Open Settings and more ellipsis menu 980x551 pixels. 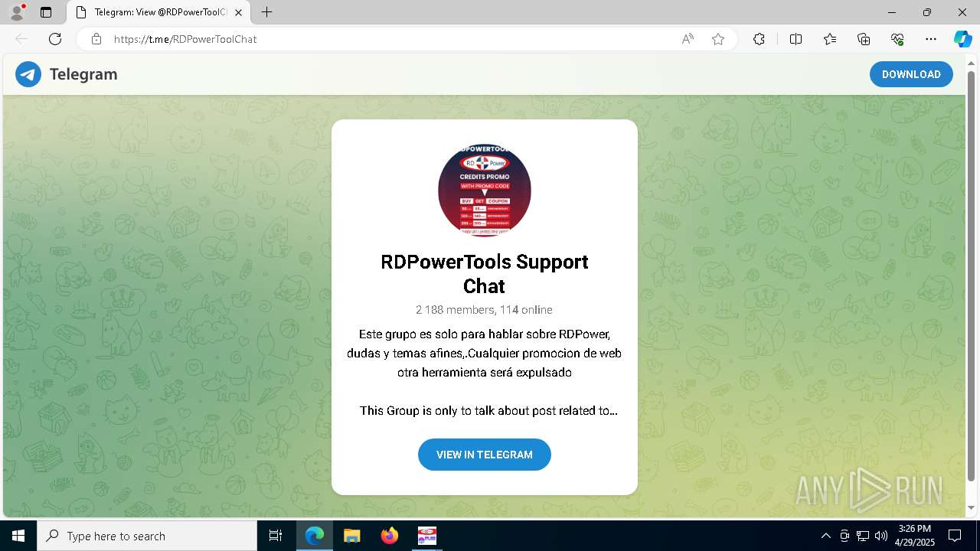tap(931, 39)
